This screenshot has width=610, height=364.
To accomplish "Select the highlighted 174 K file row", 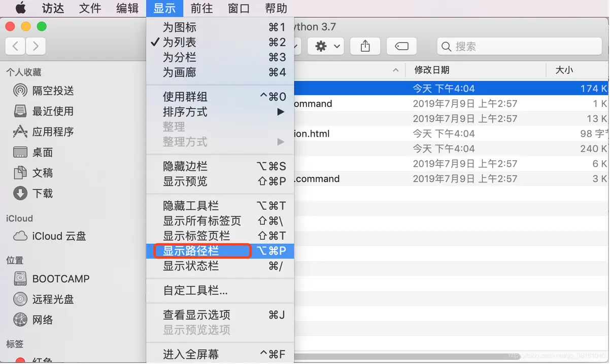I will pyautogui.click(x=451, y=89).
